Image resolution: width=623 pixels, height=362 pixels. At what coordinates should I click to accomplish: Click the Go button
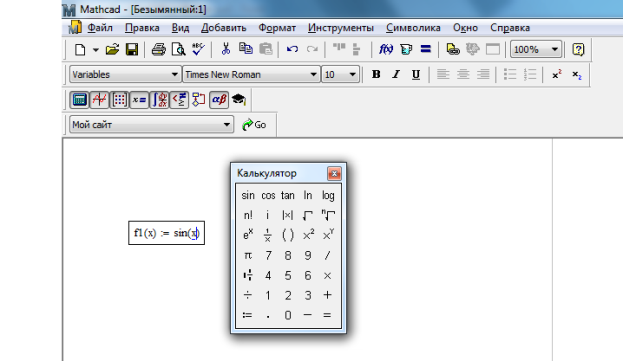pyautogui.click(x=254, y=125)
